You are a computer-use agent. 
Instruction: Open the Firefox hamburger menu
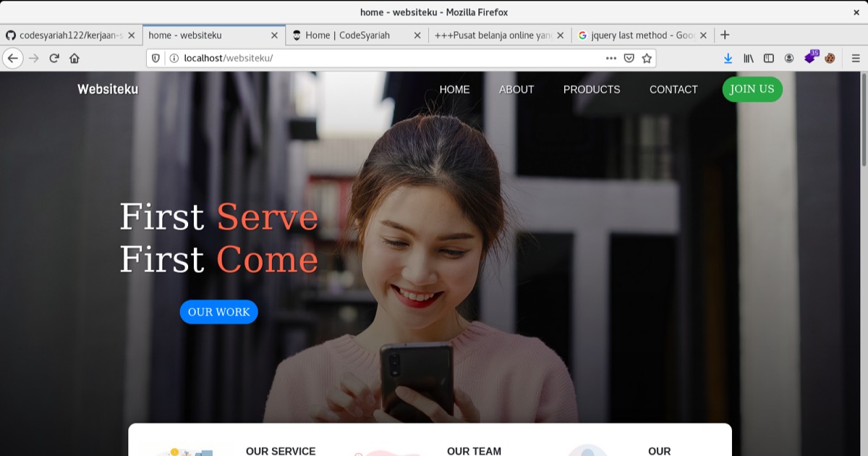[x=856, y=59]
